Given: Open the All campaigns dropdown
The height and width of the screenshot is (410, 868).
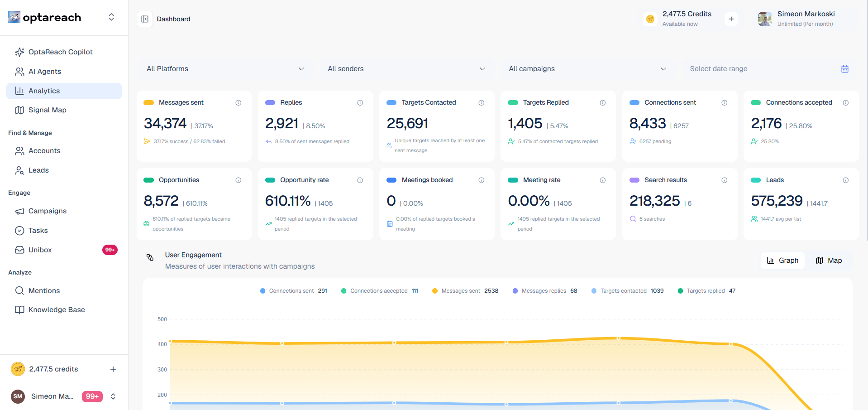Looking at the screenshot, I should click(587, 69).
